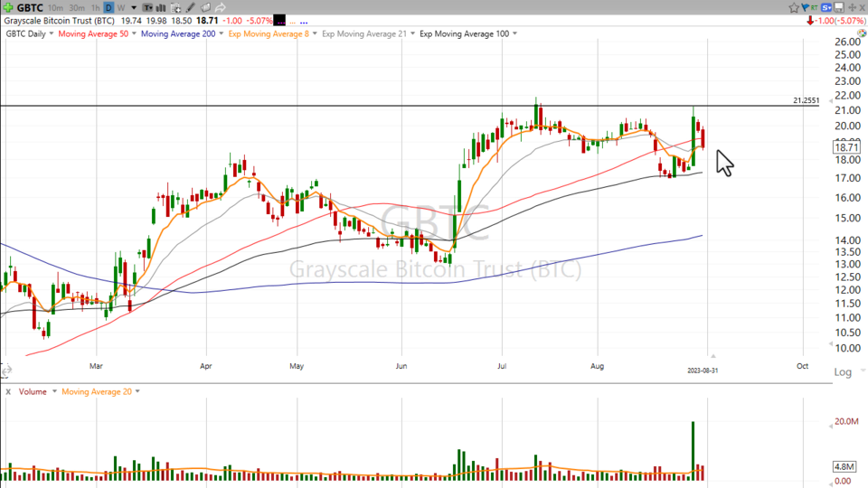Screen dimensions: 868x488
Task: Click the red down arrow change indicator
Action: point(810,21)
